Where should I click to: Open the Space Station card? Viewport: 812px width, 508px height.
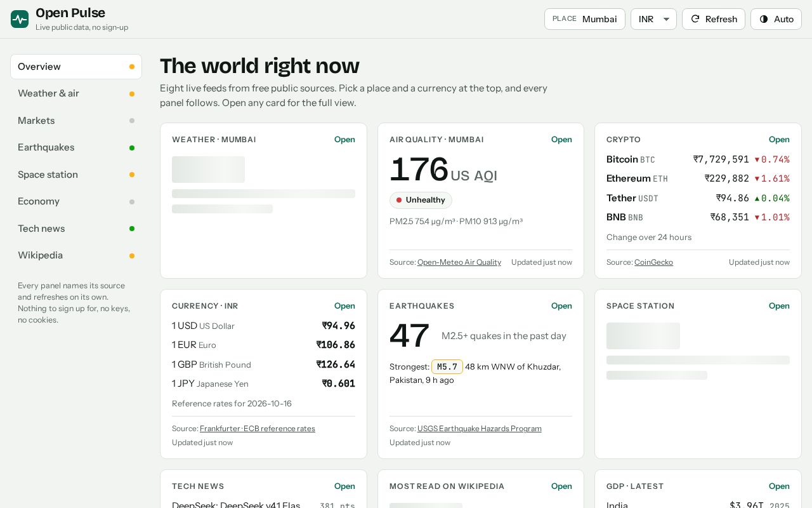point(779,306)
